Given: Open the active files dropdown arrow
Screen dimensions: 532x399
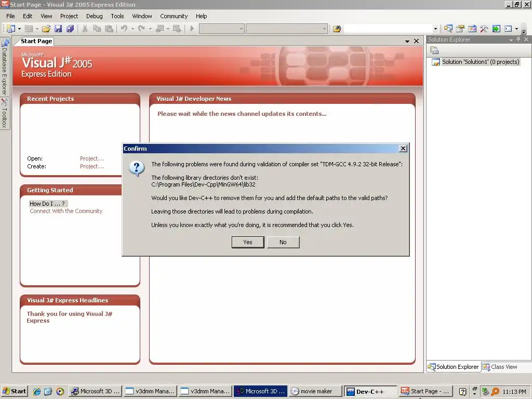Looking at the screenshot, I should (x=407, y=42).
